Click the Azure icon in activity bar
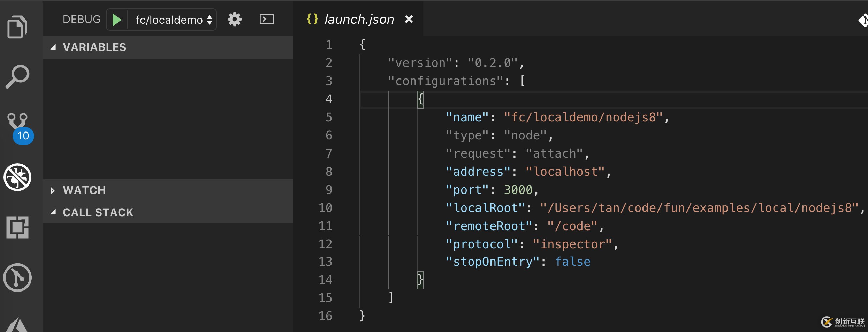The width and height of the screenshot is (868, 332). click(x=17, y=325)
